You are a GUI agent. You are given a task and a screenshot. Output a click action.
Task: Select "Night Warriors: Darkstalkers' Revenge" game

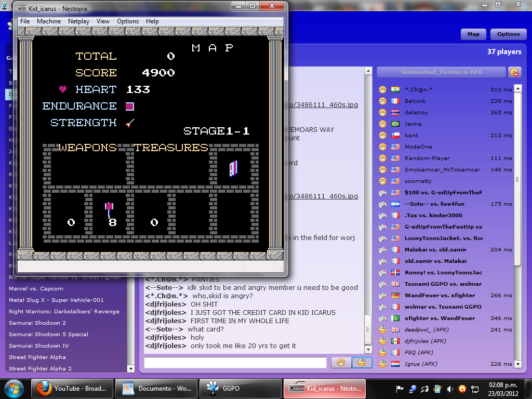[64, 312]
